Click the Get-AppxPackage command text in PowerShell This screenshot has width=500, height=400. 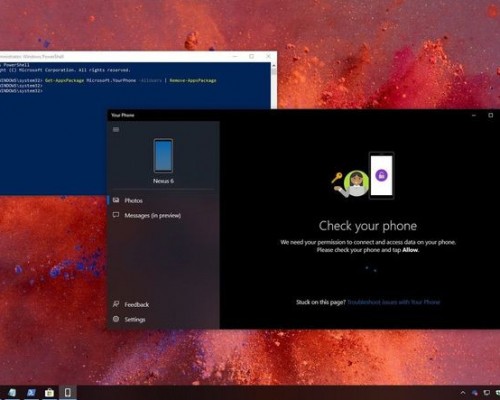click(64, 80)
